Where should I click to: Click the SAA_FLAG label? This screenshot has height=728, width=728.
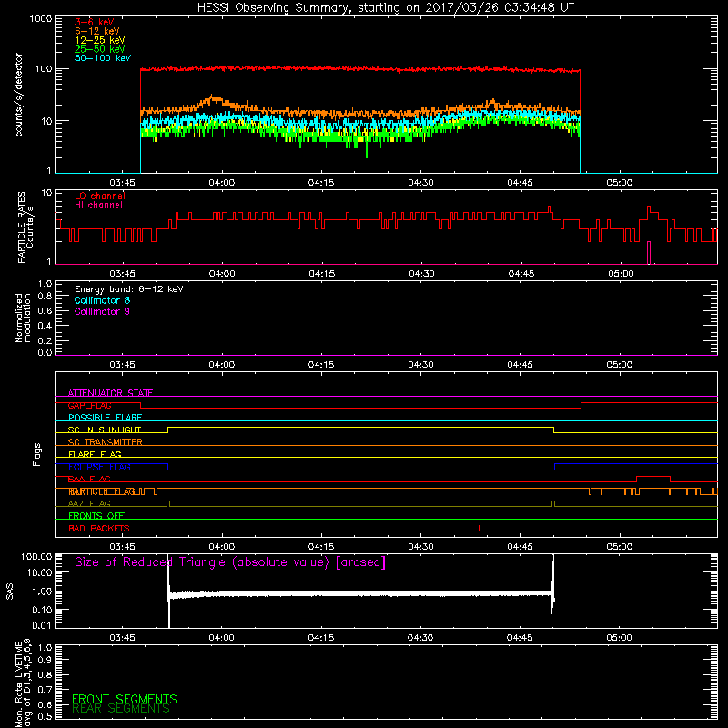click(x=89, y=480)
